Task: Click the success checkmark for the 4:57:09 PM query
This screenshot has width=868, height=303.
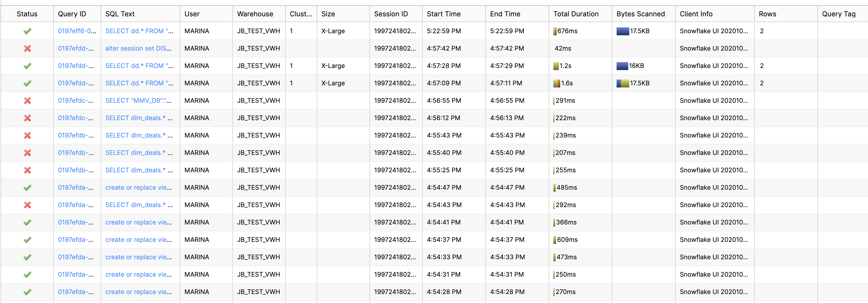Action: (x=27, y=83)
